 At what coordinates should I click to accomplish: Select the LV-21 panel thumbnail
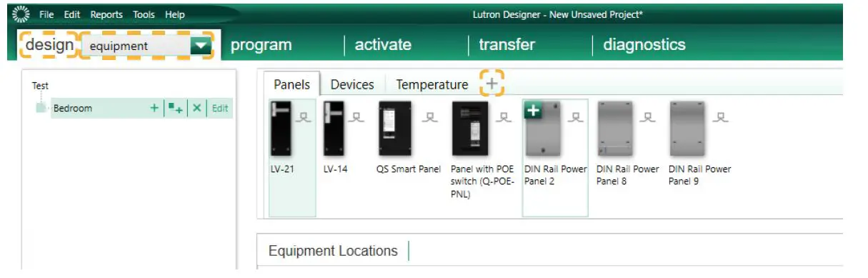(282, 129)
